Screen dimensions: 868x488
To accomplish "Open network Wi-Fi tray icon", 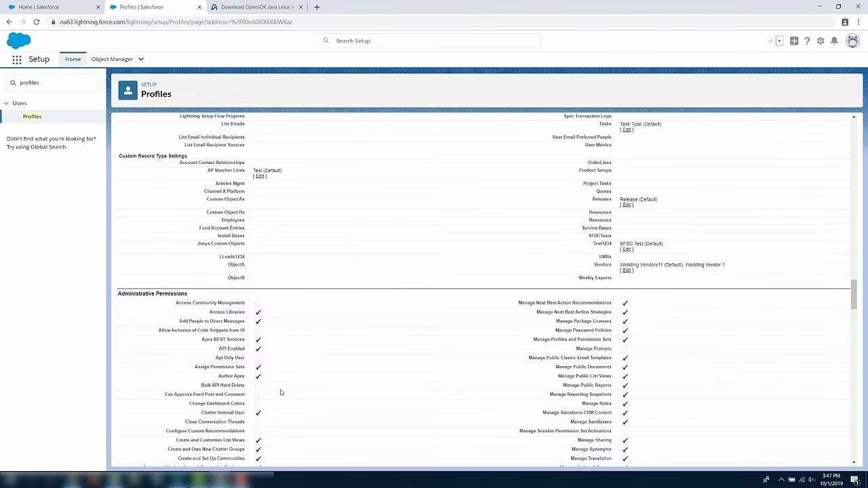I will [x=802, y=479].
